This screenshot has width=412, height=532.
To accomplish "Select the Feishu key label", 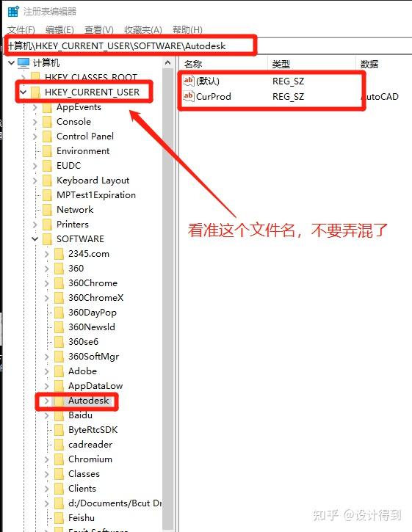I will [82, 518].
